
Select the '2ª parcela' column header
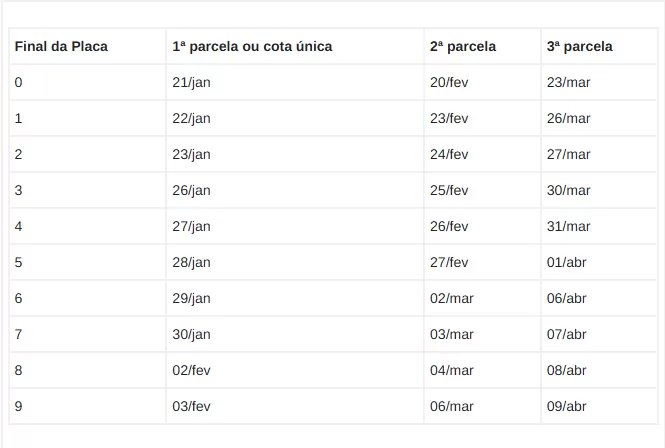(463, 46)
